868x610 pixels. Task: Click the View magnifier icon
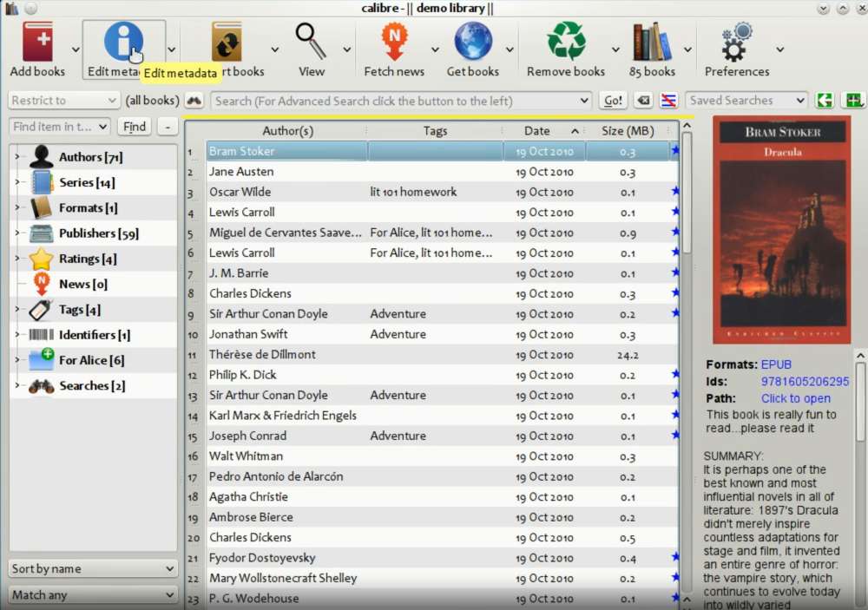click(311, 42)
